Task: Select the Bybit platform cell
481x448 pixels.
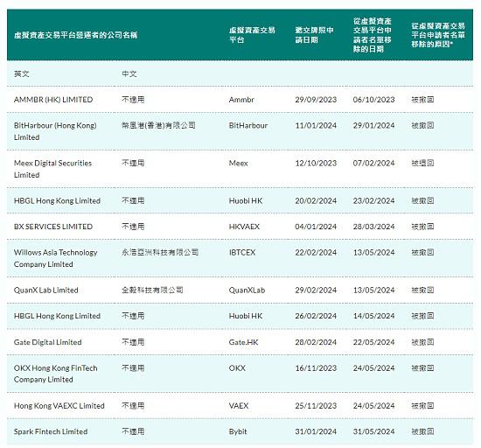Action: pyautogui.click(x=238, y=431)
